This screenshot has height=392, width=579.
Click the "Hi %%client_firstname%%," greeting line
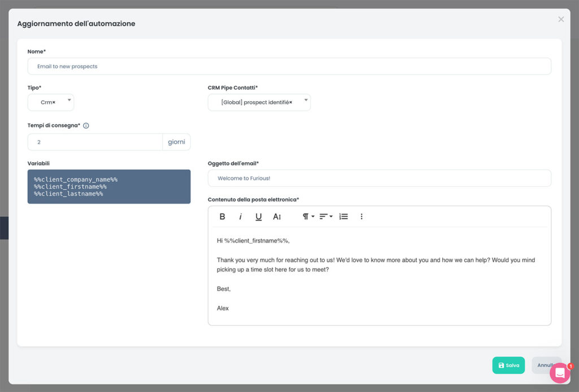[x=253, y=241]
